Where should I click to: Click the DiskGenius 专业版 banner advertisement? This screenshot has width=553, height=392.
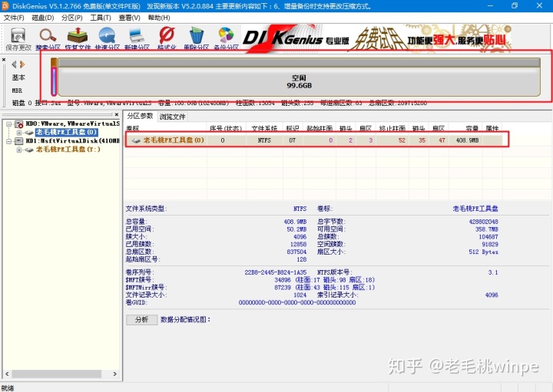click(376, 39)
